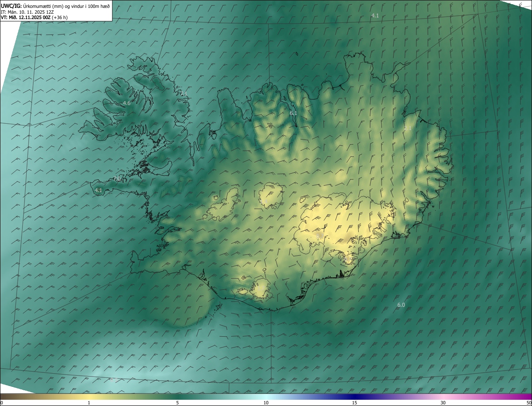Click the '6.0' value label southeast of Iceland
The width and height of the screenshot is (532, 406).
coord(401,305)
